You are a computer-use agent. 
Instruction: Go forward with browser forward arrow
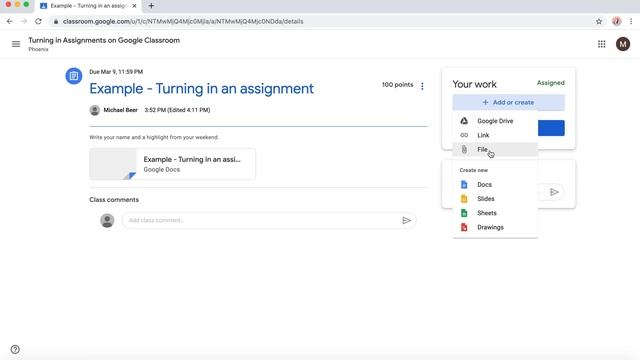(x=24, y=21)
